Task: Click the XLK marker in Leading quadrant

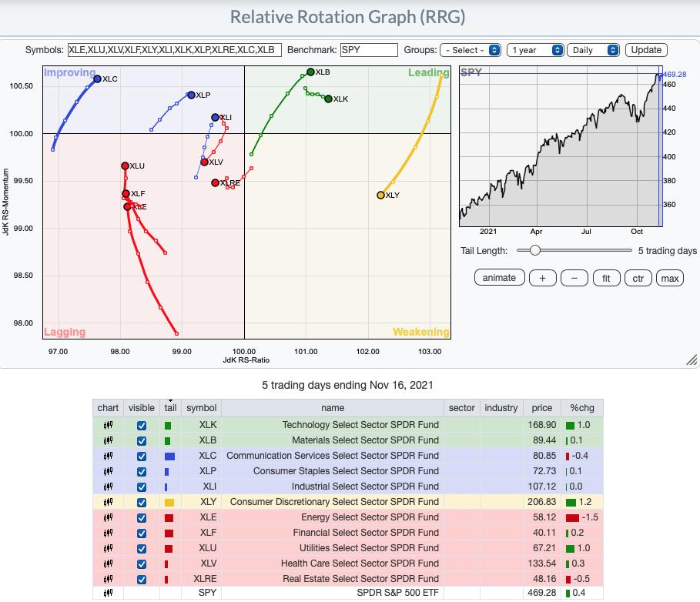Action: pos(329,99)
